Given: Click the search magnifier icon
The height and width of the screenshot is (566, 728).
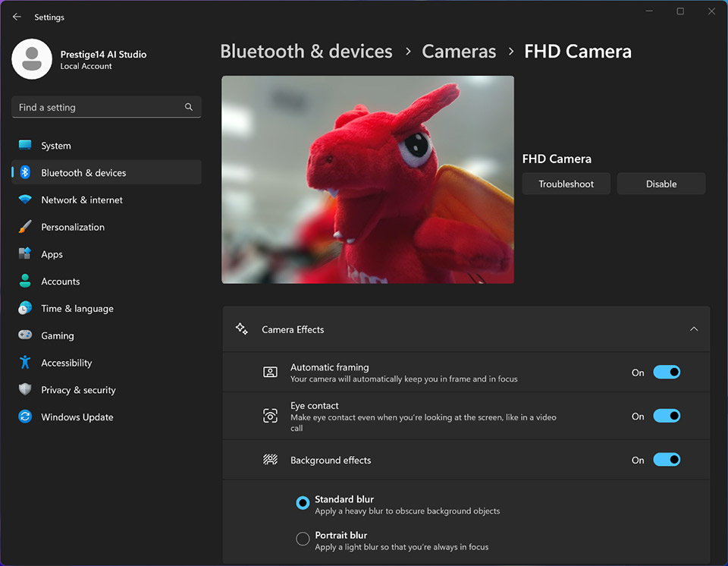Looking at the screenshot, I should tap(189, 107).
